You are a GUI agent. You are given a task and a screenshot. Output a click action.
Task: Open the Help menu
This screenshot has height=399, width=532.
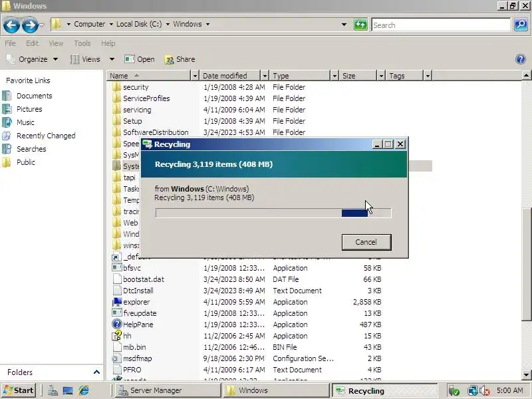[108, 43]
